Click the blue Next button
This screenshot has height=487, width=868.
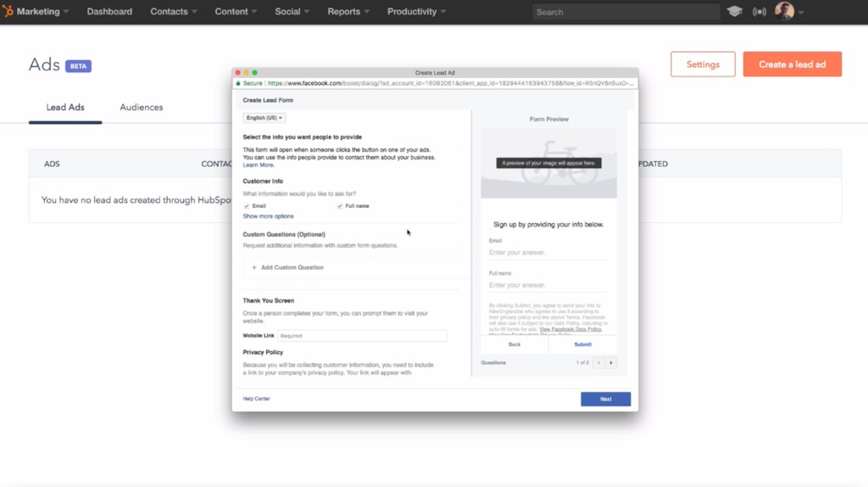605,399
